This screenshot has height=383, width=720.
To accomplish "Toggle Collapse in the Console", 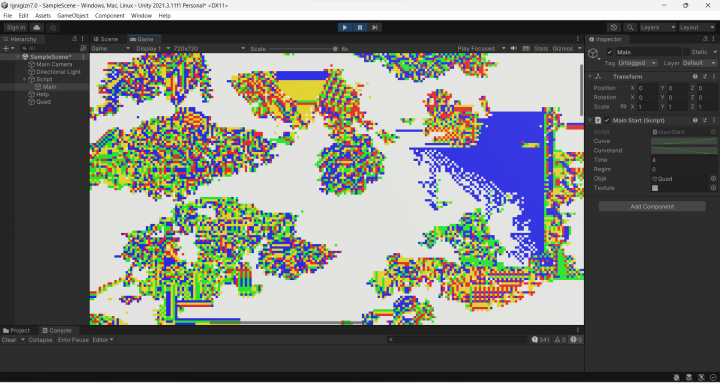I will pyautogui.click(x=40, y=340).
